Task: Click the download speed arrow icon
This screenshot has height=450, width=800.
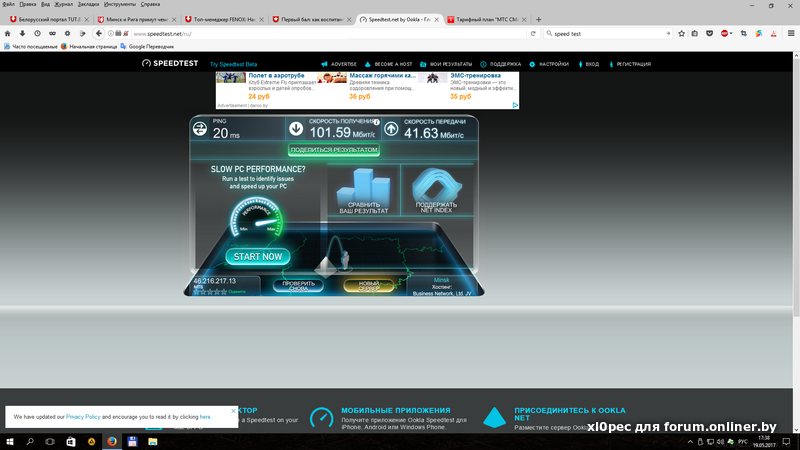Action: (296, 129)
